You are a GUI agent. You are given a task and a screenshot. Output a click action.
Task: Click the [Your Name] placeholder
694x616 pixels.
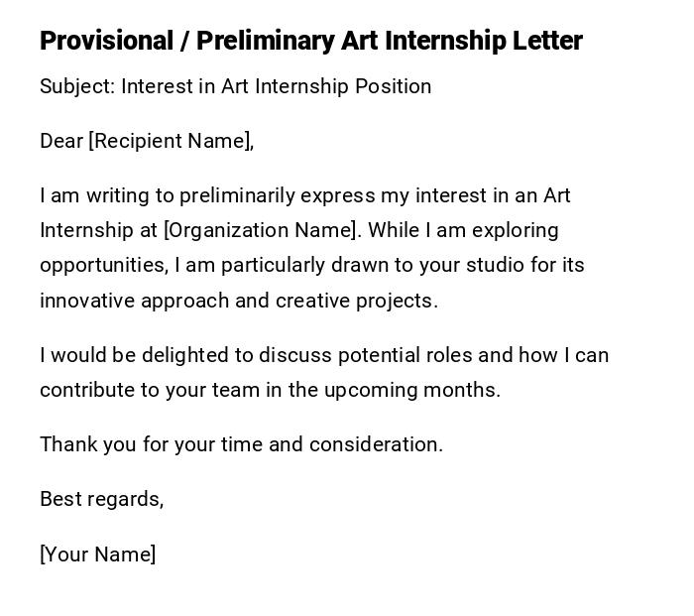tap(97, 554)
